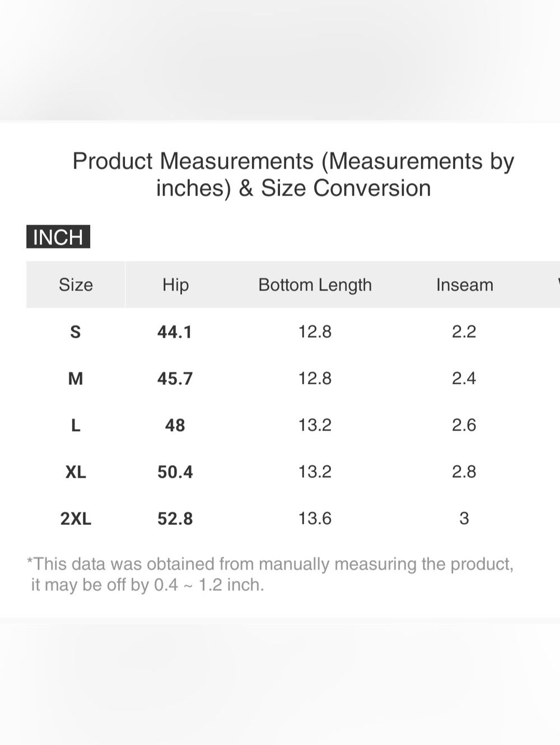The height and width of the screenshot is (745, 560).
Task: Click hip value 45.7 for size M
Action: 175,379
